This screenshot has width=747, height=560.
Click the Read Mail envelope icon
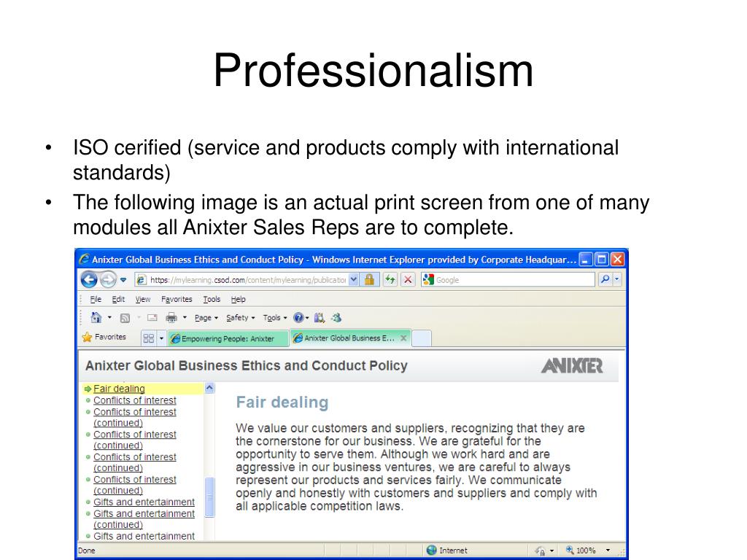pos(152,318)
